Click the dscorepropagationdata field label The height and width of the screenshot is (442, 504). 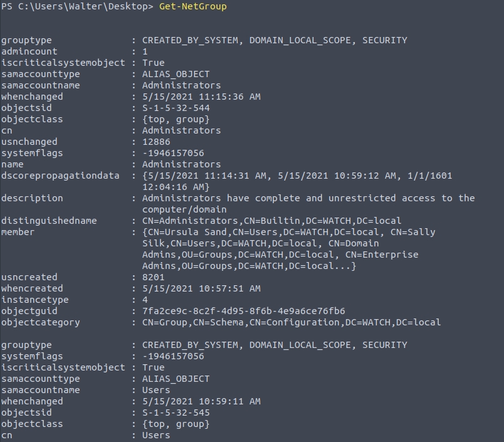click(x=60, y=176)
